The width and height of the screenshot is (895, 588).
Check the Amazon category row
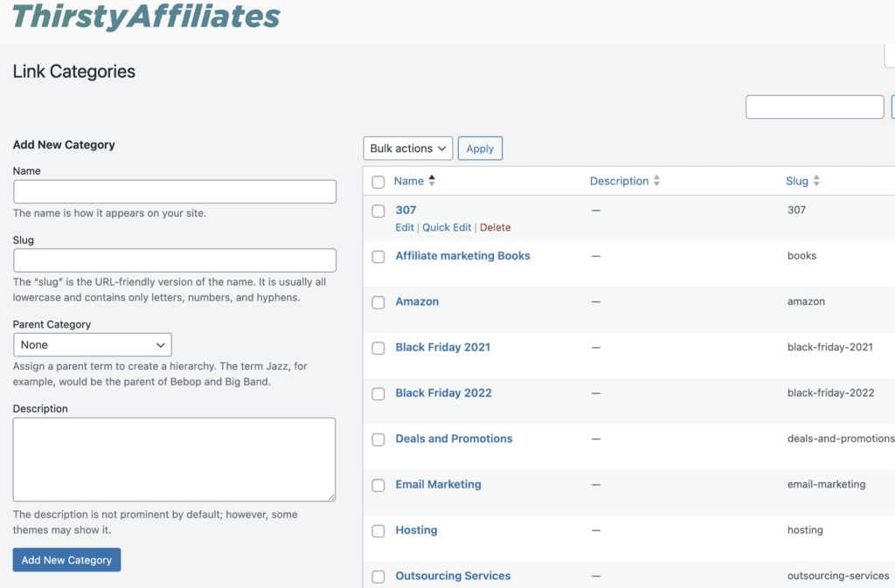(x=378, y=302)
